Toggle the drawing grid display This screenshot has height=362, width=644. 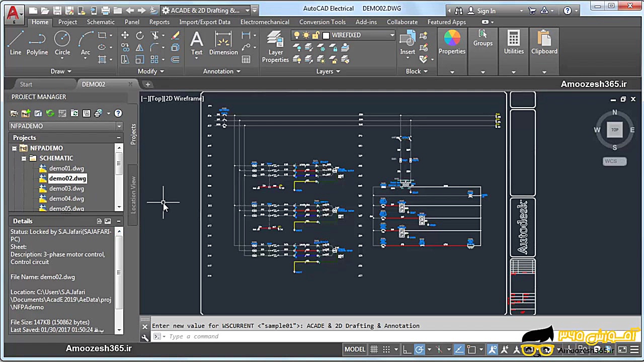[374, 349]
